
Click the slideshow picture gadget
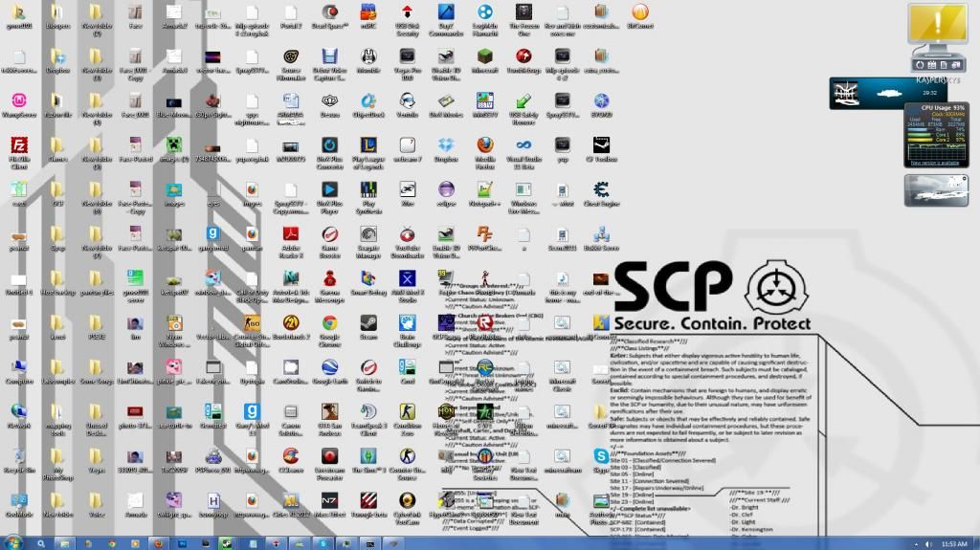(x=936, y=190)
